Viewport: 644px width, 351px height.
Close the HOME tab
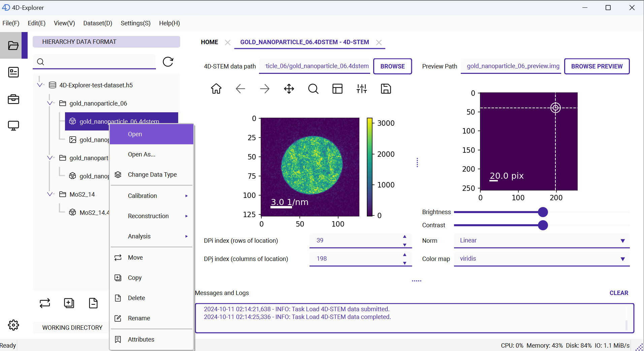(228, 42)
